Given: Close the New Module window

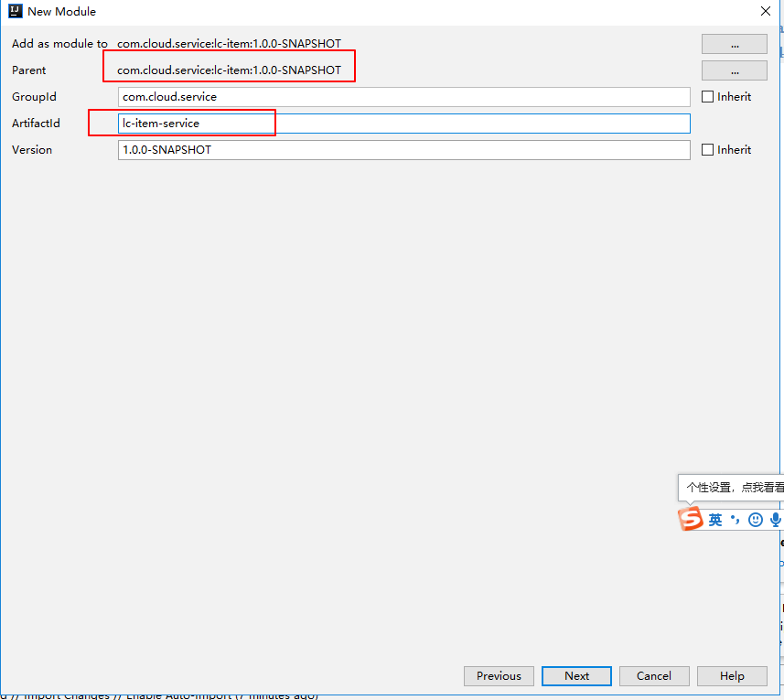Looking at the screenshot, I should (766, 11).
